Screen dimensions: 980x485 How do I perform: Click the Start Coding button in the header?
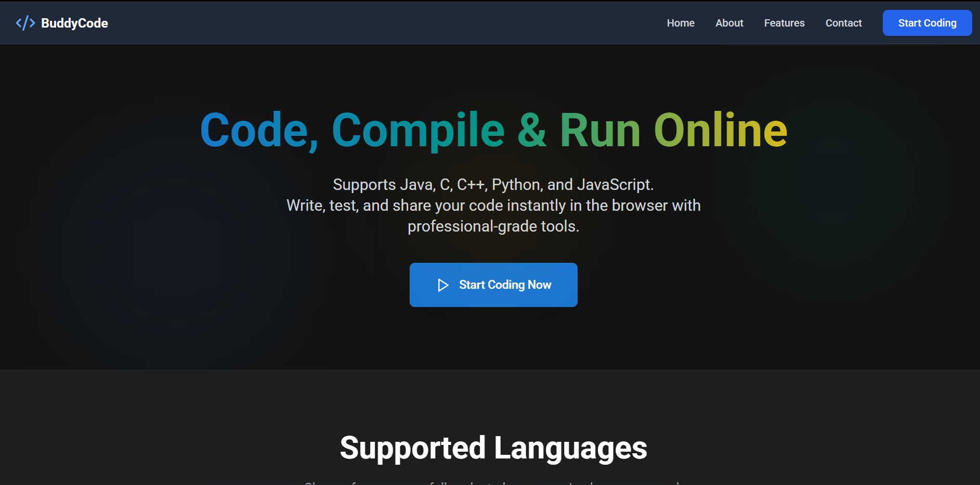point(927,22)
